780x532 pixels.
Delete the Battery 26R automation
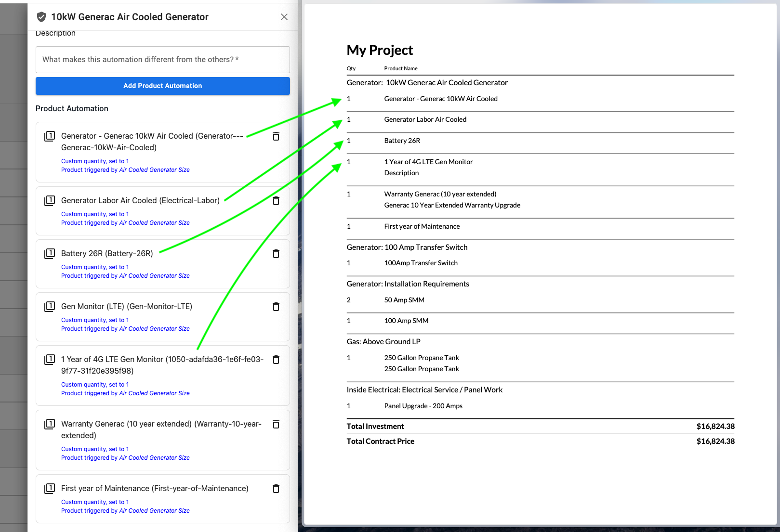pos(276,254)
